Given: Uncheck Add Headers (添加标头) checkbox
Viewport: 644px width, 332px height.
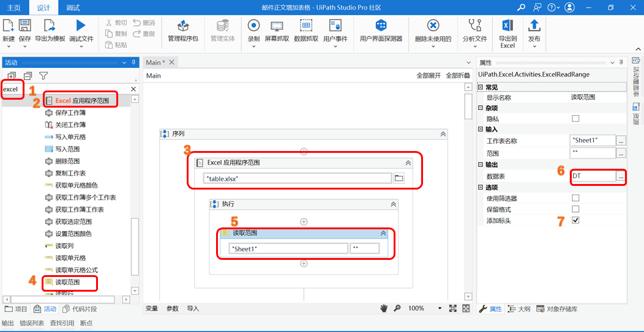Looking at the screenshot, I should click(x=575, y=220).
